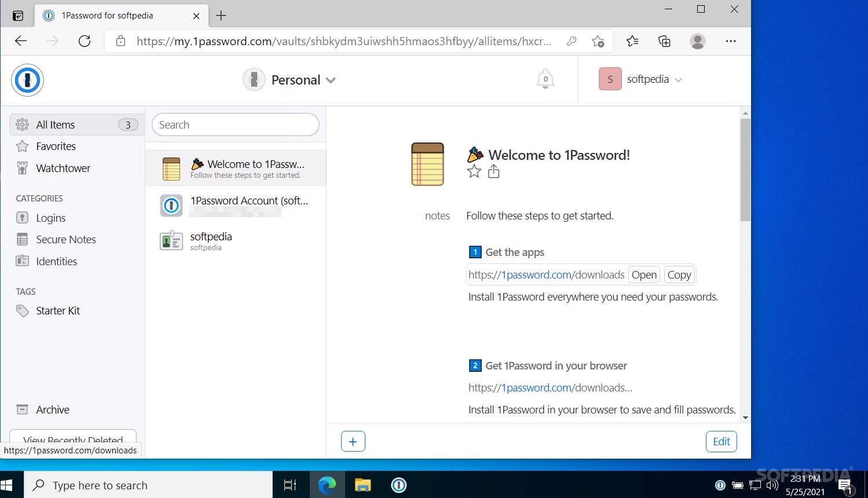
Task: Open the 1password.com/downloads link under Get the apps
Action: [x=546, y=274]
